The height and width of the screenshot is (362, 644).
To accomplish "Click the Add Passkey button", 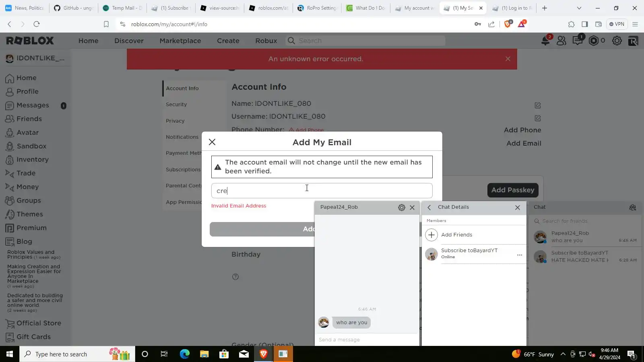I will [513, 190].
